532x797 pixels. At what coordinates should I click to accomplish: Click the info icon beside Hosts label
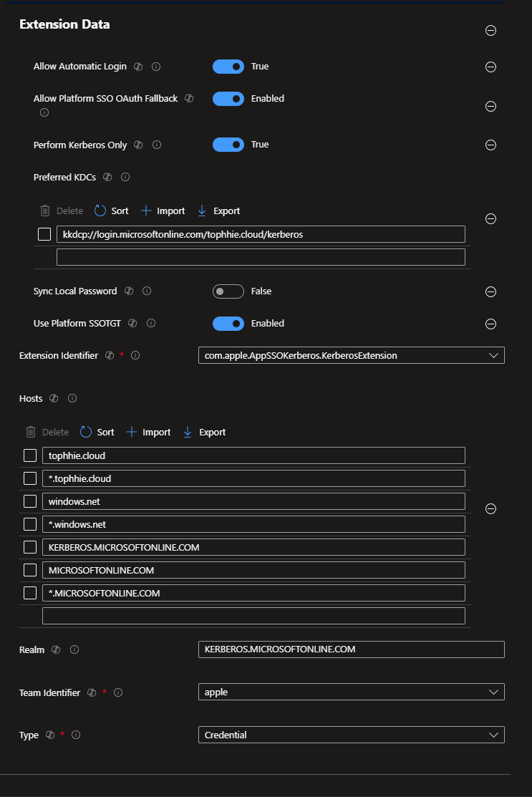point(72,398)
